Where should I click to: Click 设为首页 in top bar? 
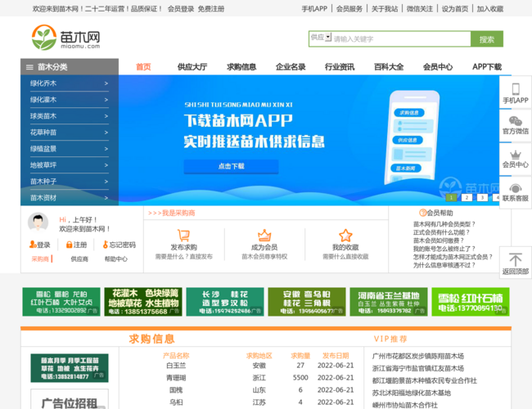coord(454,9)
